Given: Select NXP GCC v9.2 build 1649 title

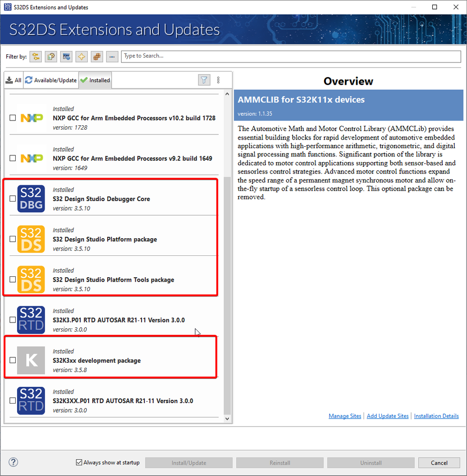Looking at the screenshot, I should tap(132, 158).
